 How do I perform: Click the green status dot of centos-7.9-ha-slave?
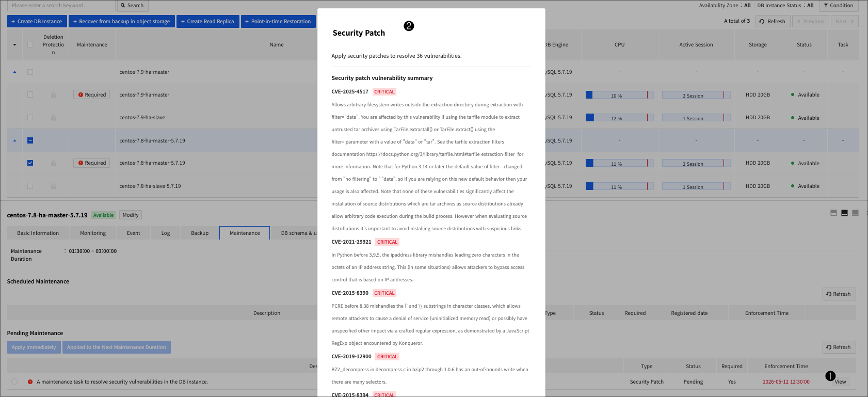click(793, 118)
